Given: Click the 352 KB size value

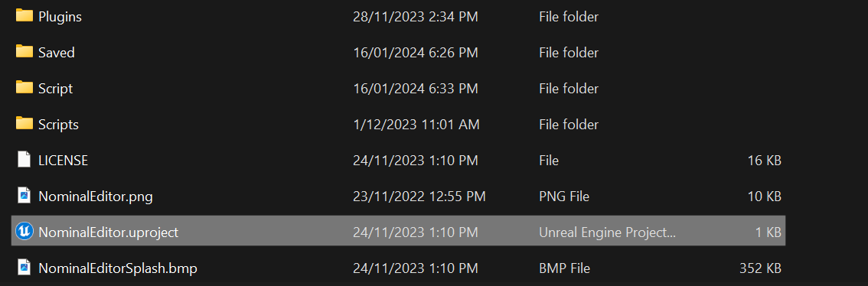Looking at the screenshot, I should coord(760,268).
